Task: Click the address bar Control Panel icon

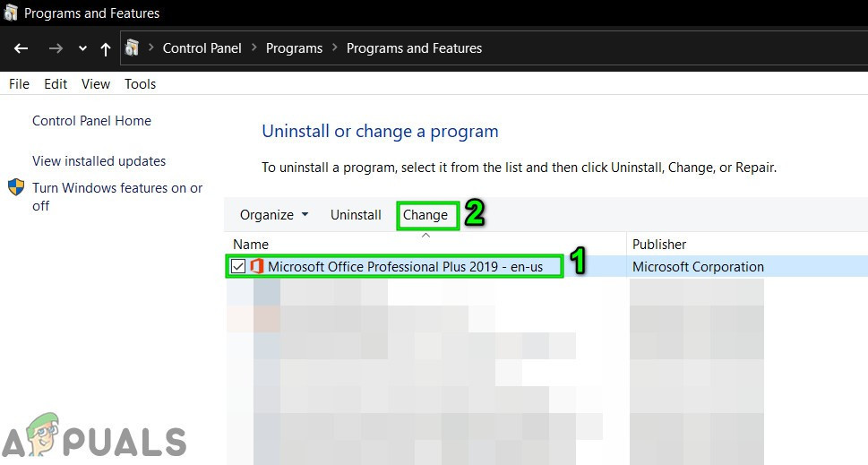Action: point(132,48)
